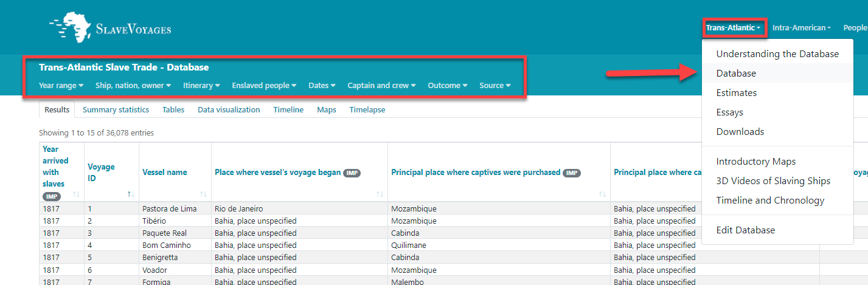Click IMP badge beside voyage began header

coord(352,173)
